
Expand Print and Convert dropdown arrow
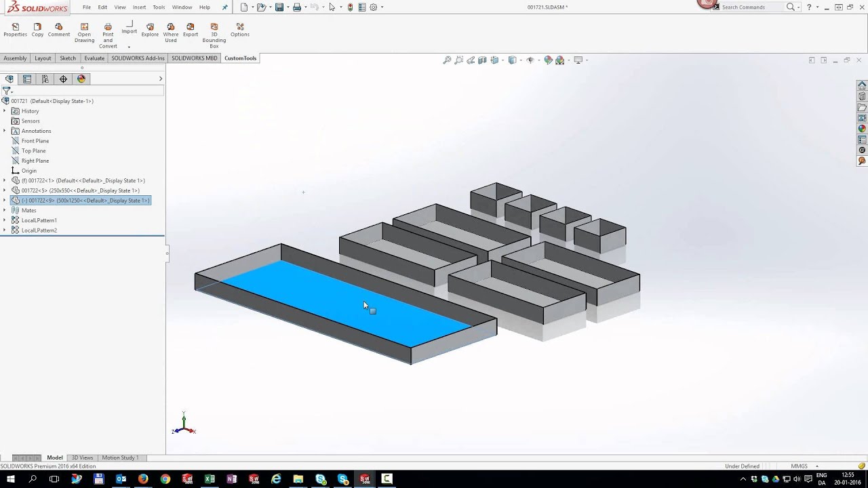(129, 47)
